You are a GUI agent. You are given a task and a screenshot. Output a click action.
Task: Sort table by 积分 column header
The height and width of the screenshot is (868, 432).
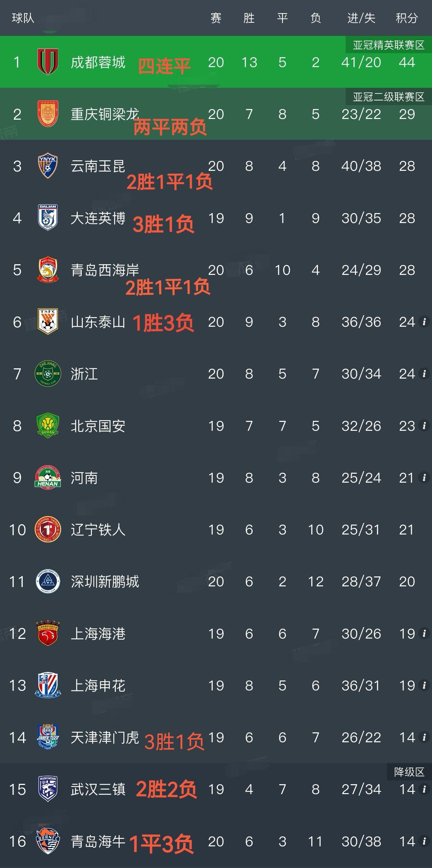click(407, 18)
